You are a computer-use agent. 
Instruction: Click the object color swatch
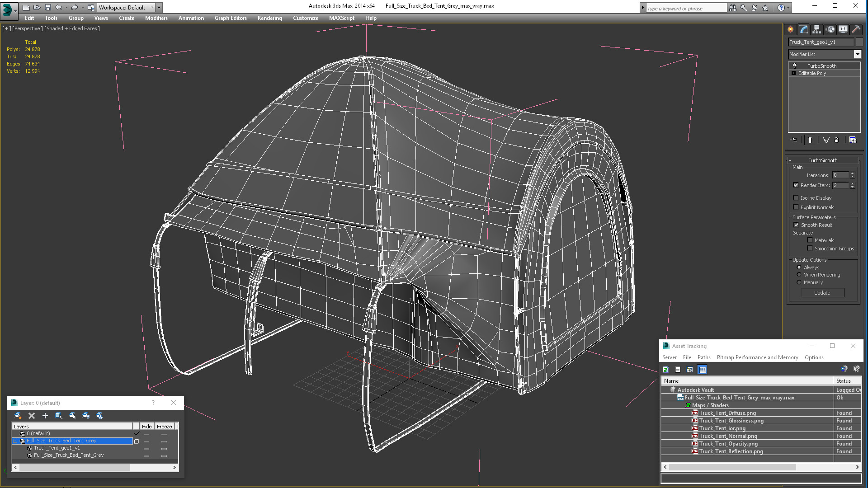tap(859, 42)
